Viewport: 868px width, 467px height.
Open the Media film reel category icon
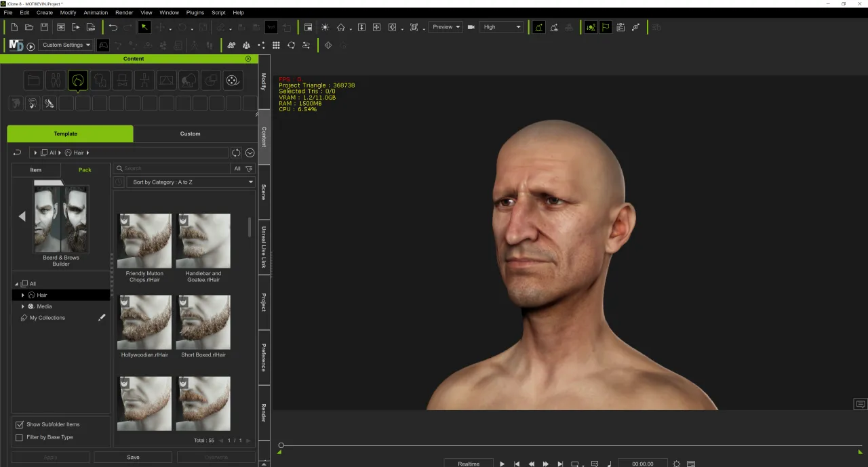pos(233,81)
